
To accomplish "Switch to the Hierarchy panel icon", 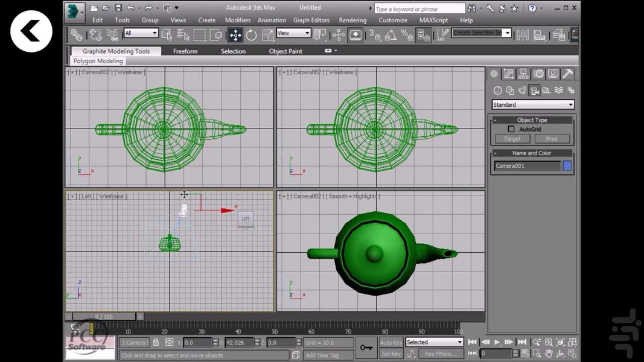I will point(523,74).
